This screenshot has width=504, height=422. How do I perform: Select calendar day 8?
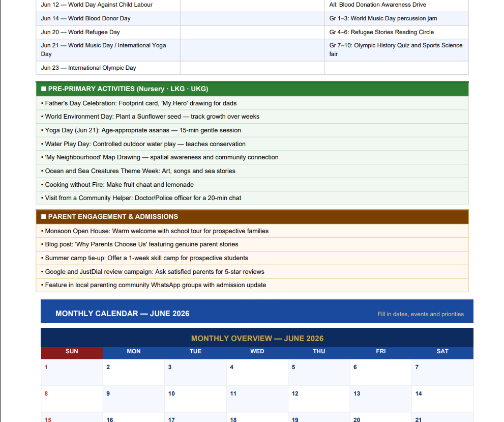click(x=72, y=399)
